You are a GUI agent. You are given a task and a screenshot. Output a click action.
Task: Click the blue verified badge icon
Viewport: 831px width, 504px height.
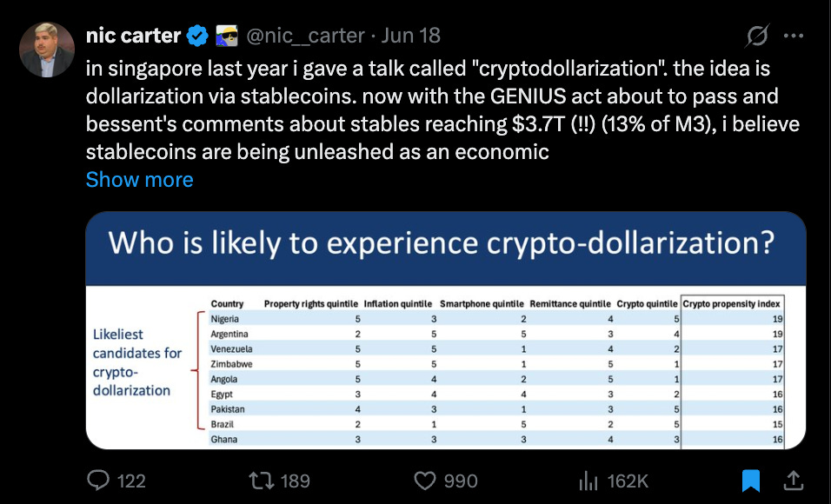(x=197, y=36)
